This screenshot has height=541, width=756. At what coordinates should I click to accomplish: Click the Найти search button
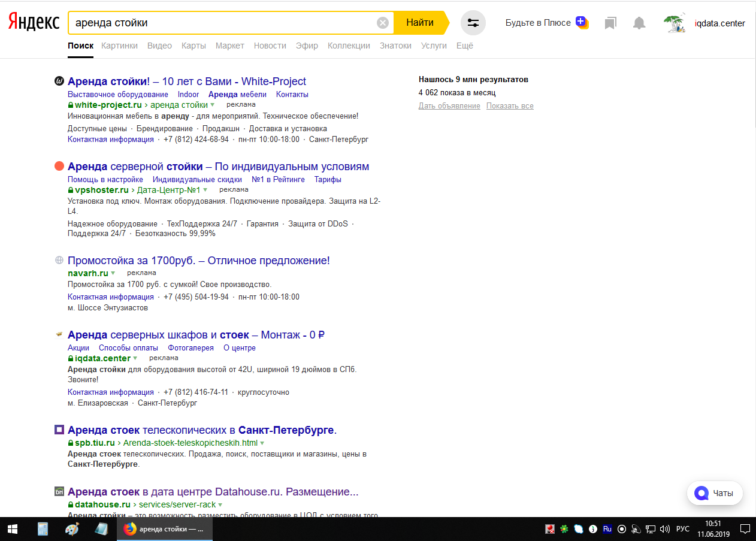[420, 23]
